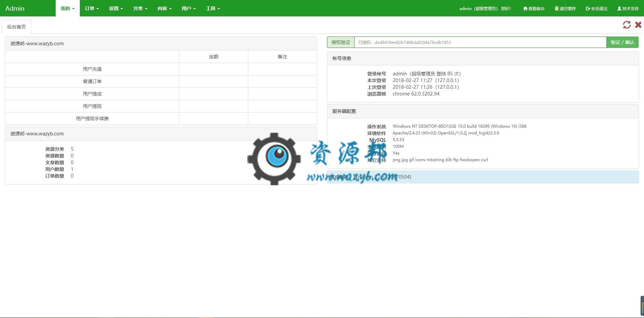
Task: Click the MySQL version 5.5.53 value
Action: coord(398,140)
